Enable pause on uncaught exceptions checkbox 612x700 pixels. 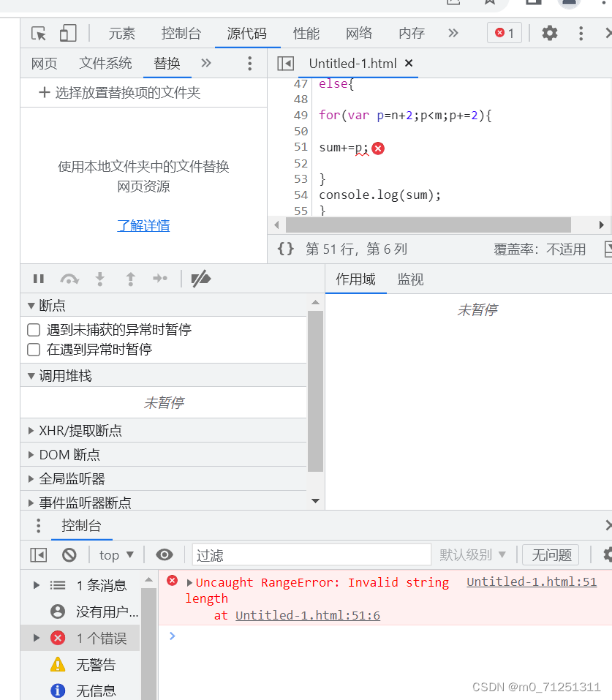coord(33,329)
